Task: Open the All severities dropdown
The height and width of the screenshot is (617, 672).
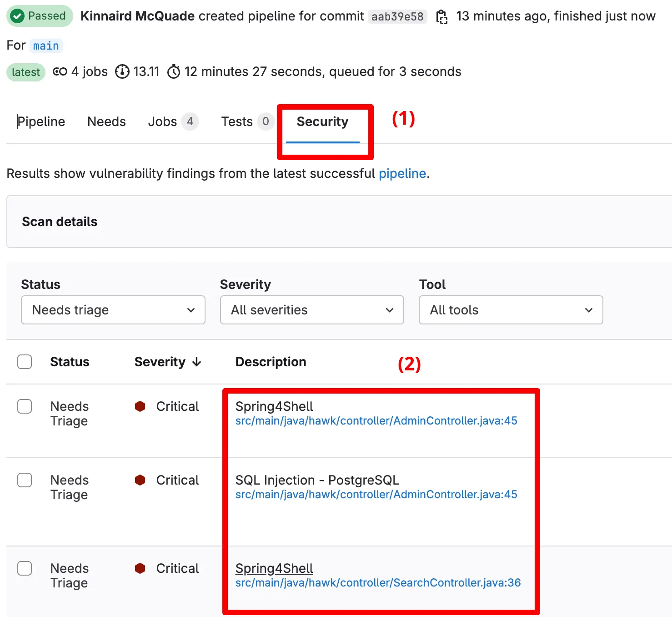Action: coord(312,310)
